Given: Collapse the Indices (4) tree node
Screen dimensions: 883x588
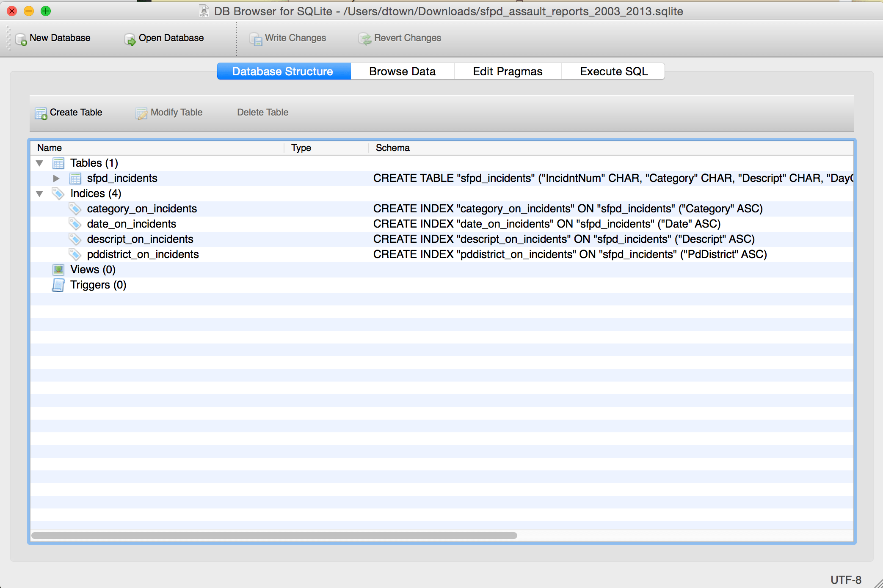Looking at the screenshot, I should 40,194.
